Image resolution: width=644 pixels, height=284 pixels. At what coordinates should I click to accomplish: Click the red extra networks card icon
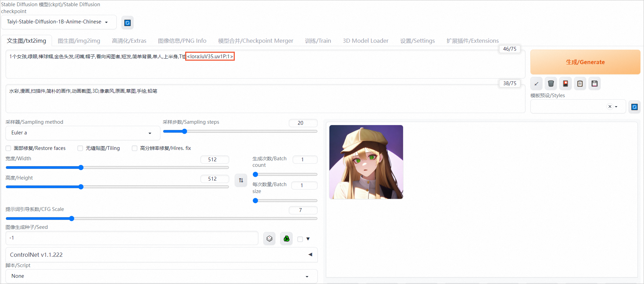point(565,83)
